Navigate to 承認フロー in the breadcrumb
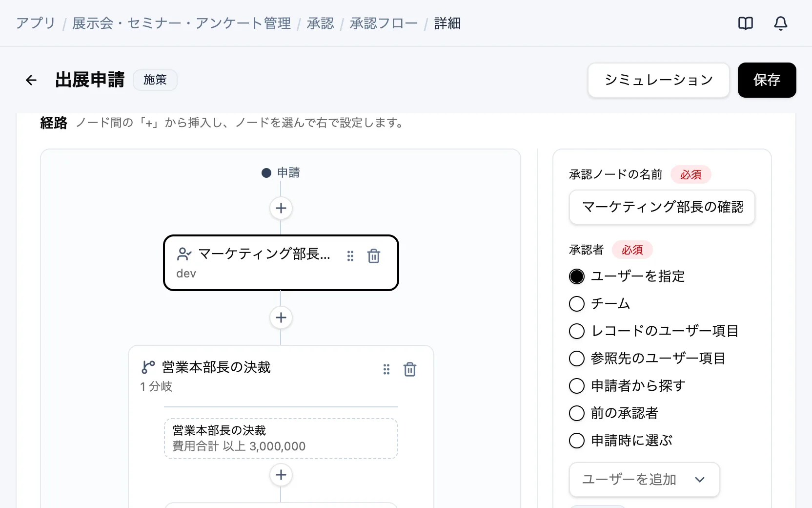 pyautogui.click(x=384, y=23)
